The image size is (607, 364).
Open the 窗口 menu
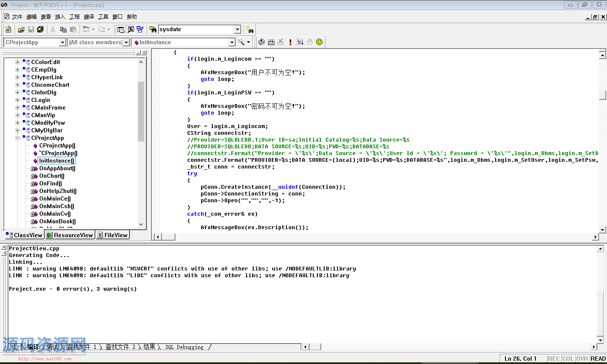tap(118, 17)
